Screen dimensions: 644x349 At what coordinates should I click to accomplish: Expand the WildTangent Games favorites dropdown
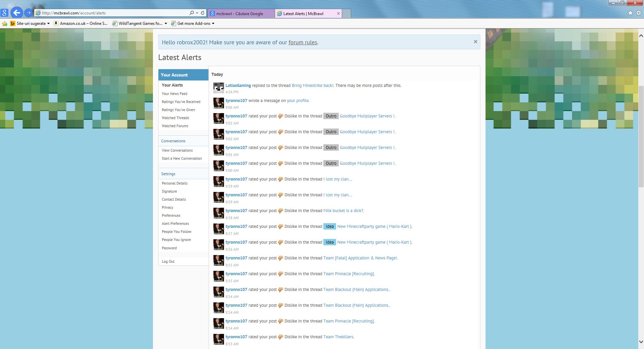click(166, 23)
